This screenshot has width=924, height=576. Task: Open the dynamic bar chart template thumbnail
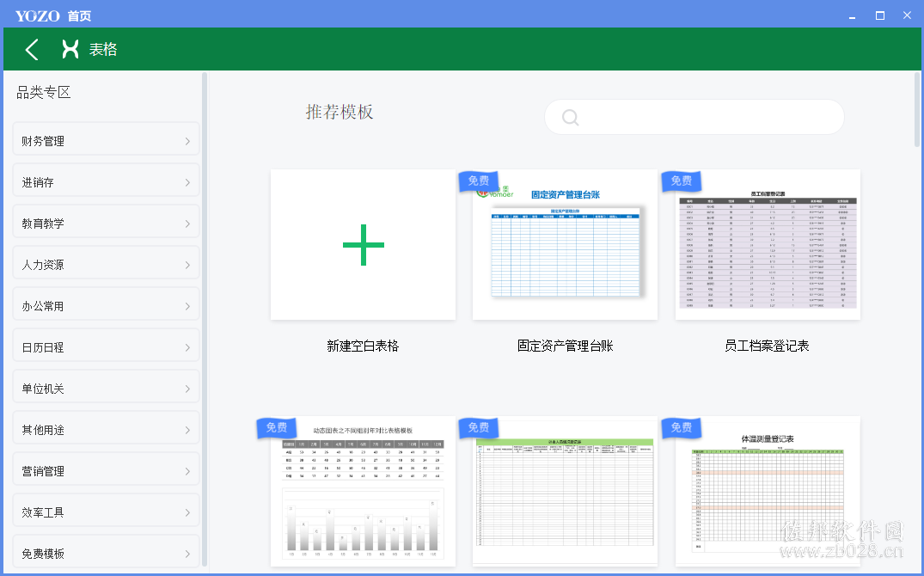(363, 491)
